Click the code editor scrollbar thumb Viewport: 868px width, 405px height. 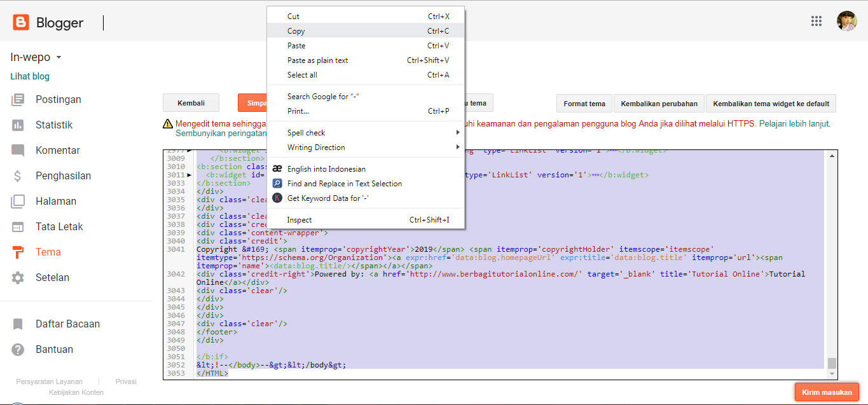point(832,364)
